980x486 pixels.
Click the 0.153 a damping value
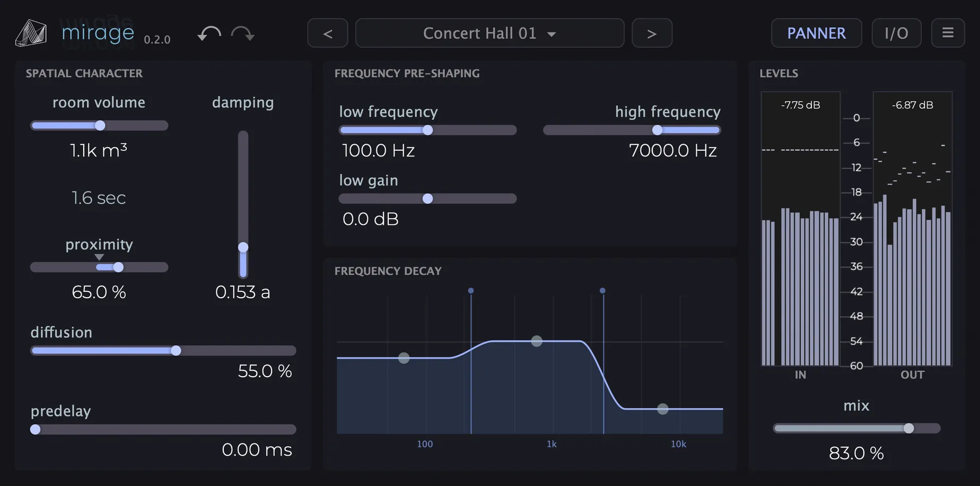coord(242,292)
